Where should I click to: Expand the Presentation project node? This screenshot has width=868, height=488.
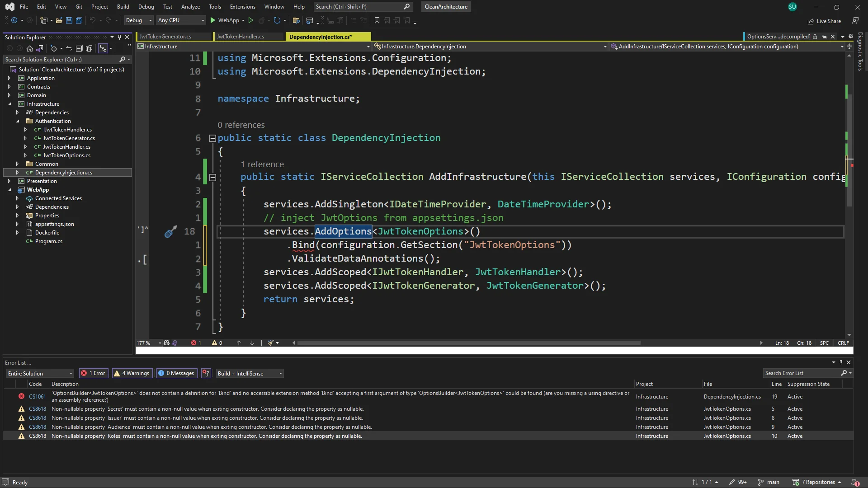9,181
